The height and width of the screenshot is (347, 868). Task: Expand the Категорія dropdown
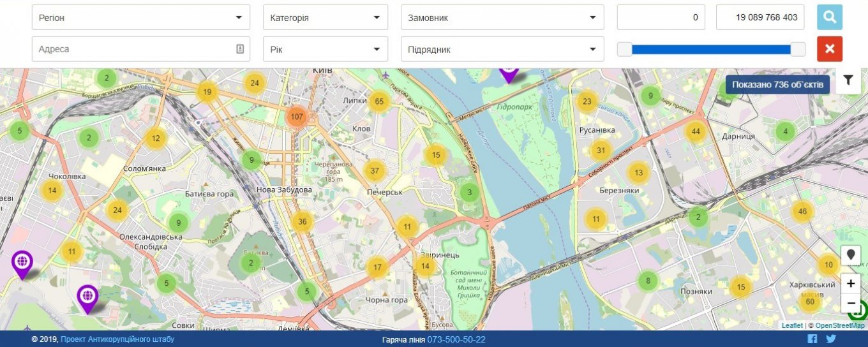tap(325, 17)
